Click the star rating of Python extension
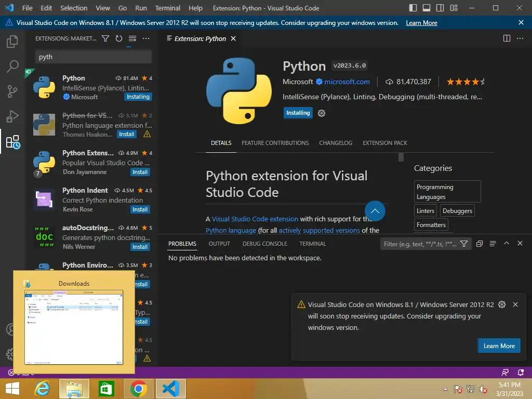This screenshot has height=399, width=532. tap(465, 82)
